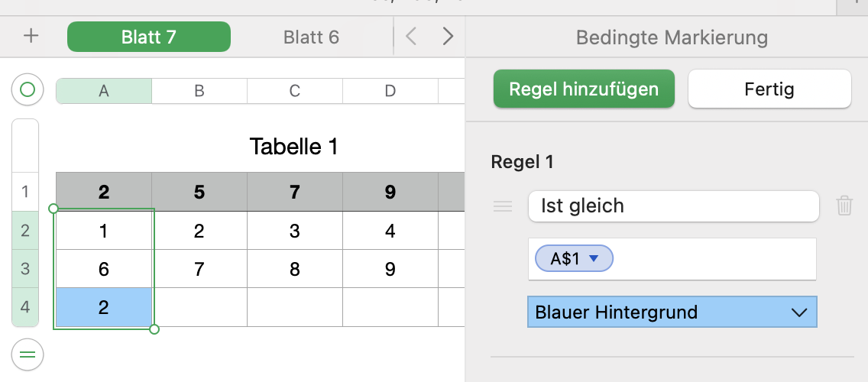Image resolution: width=868 pixels, height=382 pixels.
Task: Delete Regel 1 with trash icon
Action: [x=844, y=206]
